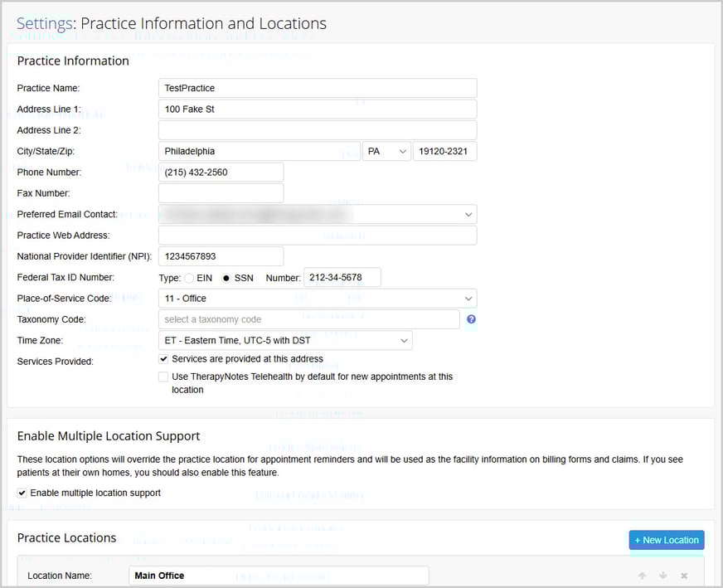Click into the Taxonomy Code field

(308, 319)
